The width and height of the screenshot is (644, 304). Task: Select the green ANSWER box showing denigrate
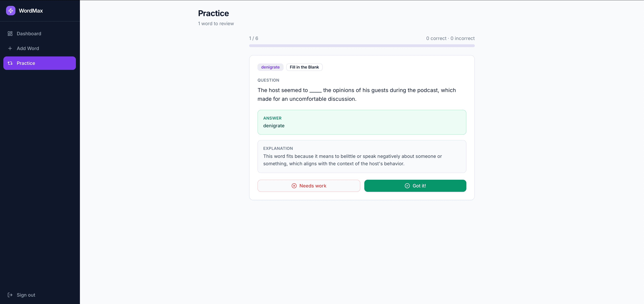click(362, 122)
